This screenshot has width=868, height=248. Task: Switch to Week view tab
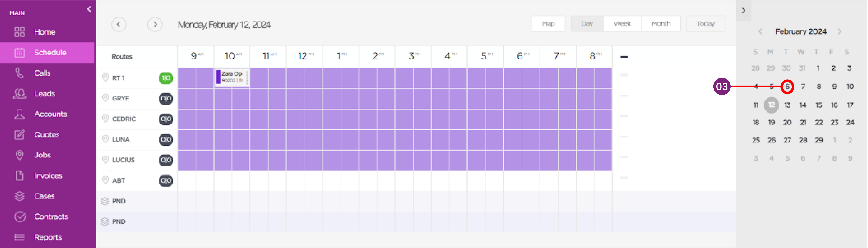[622, 24]
